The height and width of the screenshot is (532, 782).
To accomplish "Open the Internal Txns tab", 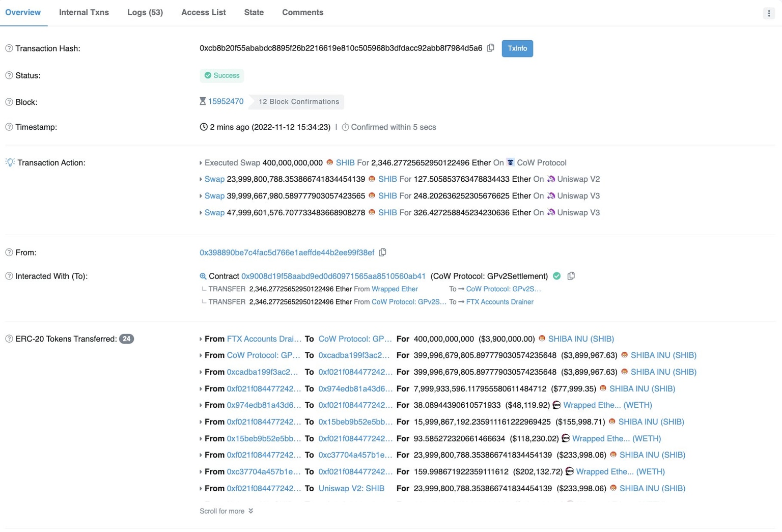I will pyautogui.click(x=83, y=12).
